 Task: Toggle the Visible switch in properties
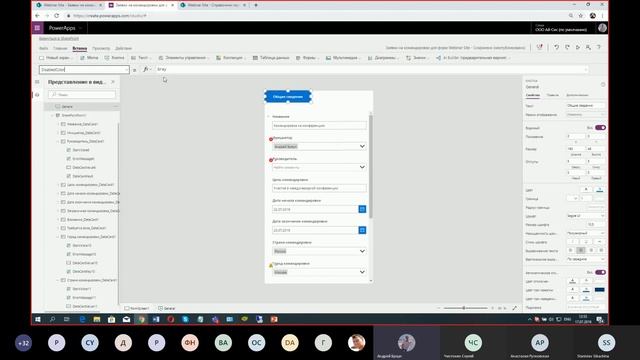[600, 128]
